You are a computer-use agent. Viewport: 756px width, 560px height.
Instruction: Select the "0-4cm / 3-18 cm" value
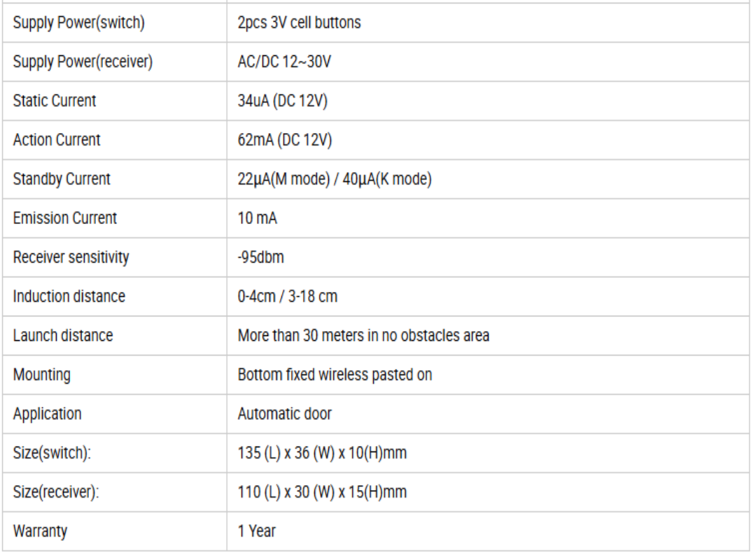(x=288, y=296)
